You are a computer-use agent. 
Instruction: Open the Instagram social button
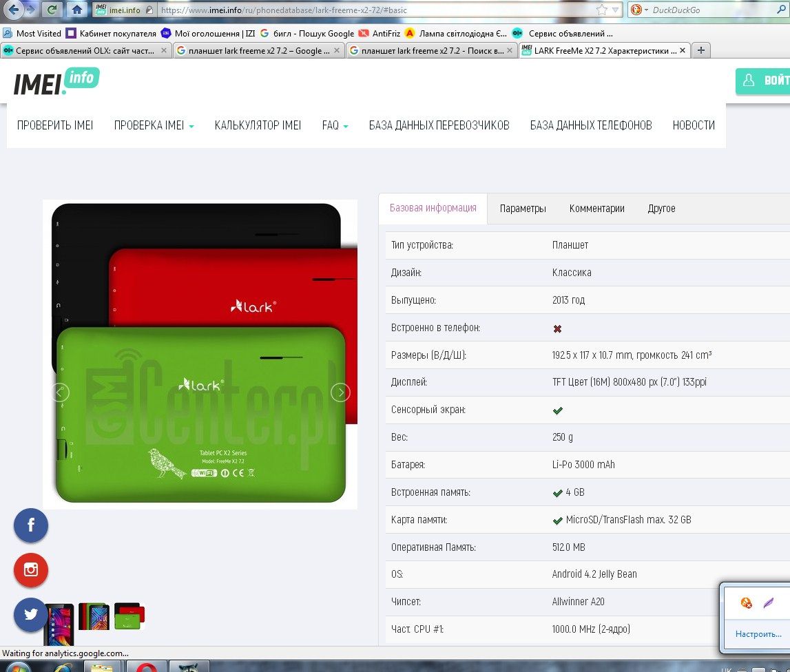tap(31, 569)
